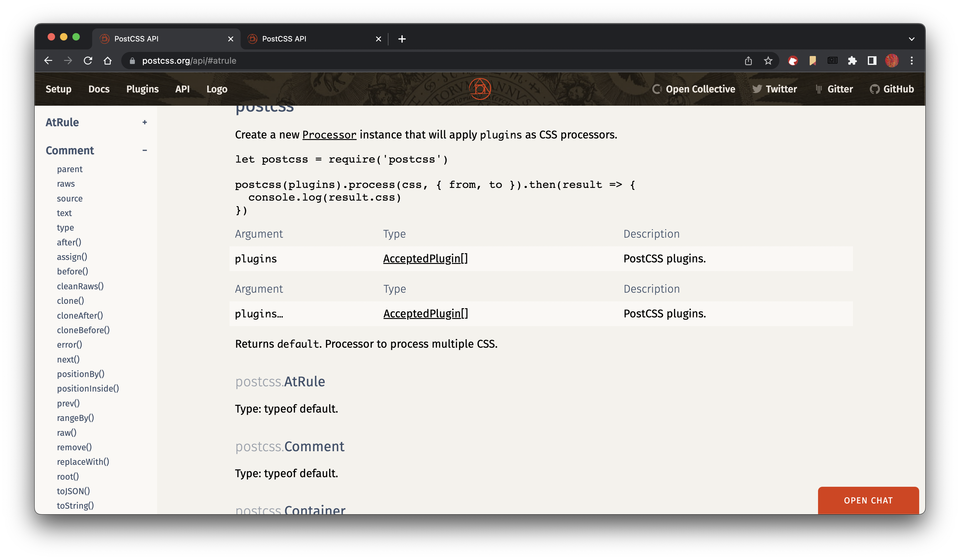Open the Setup nav item
The image size is (960, 560).
click(x=59, y=89)
